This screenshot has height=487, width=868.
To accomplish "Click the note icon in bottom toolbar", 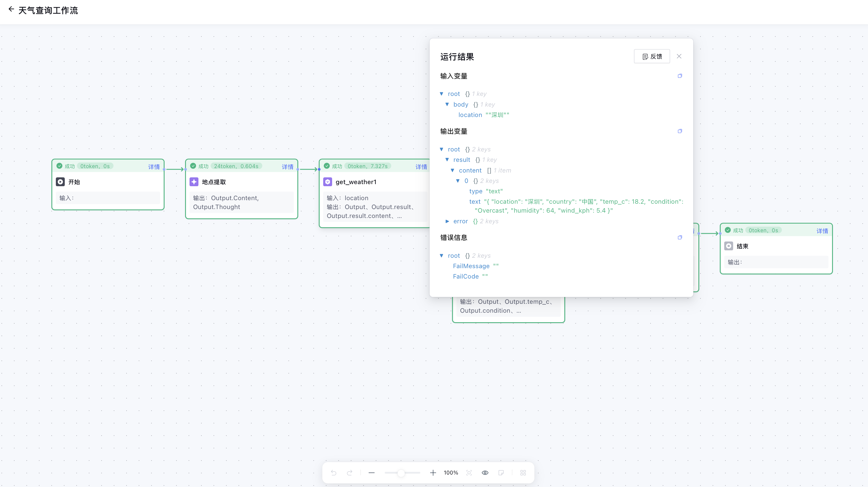I will click(501, 472).
